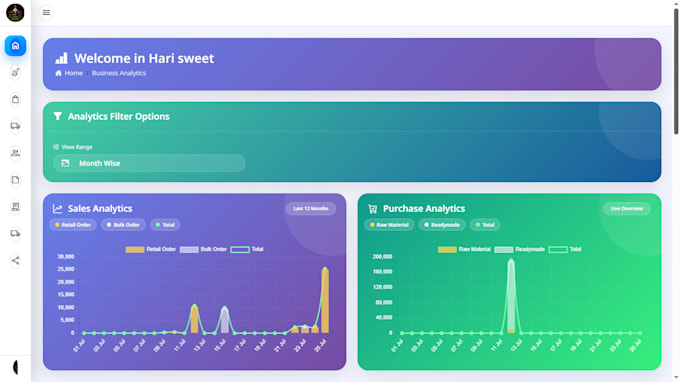Click the share sidebar icon
The height and width of the screenshot is (382, 680).
tap(15, 261)
